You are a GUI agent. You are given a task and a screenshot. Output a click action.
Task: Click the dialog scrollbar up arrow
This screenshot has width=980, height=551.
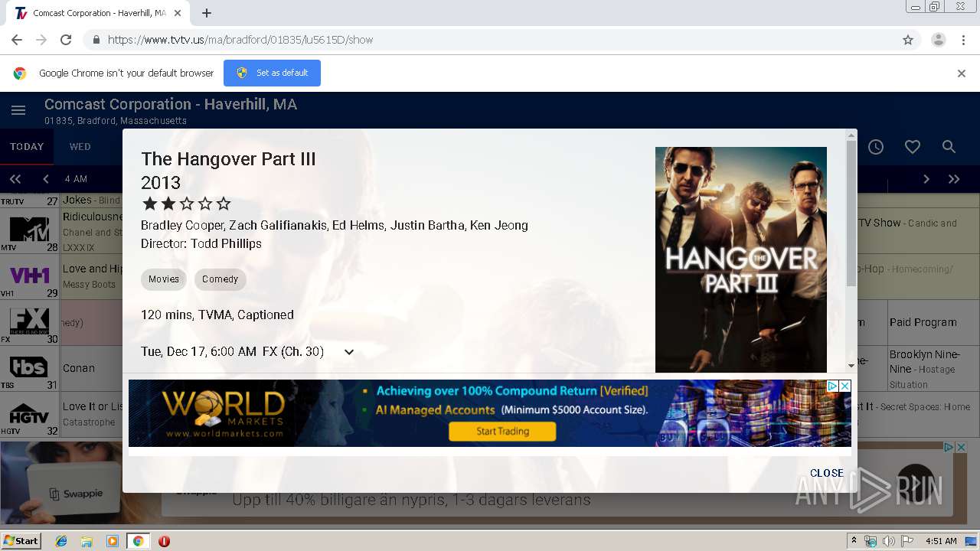(x=851, y=135)
